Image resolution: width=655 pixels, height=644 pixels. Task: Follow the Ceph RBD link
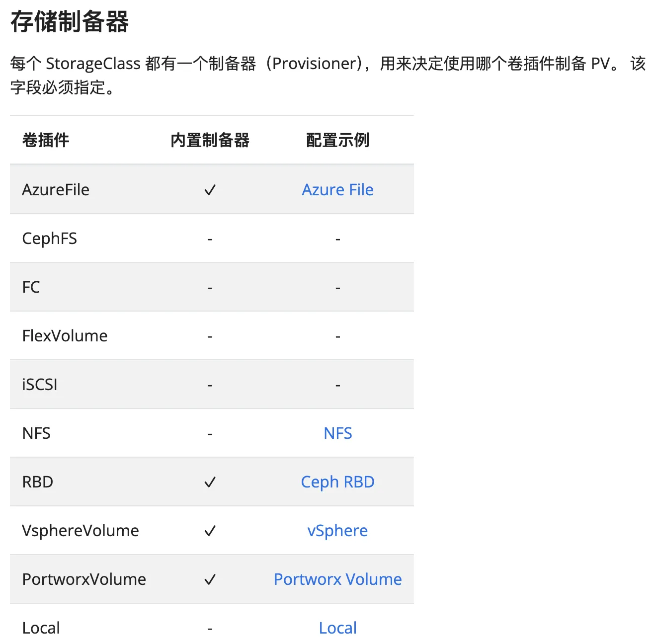(x=337, y=482)
